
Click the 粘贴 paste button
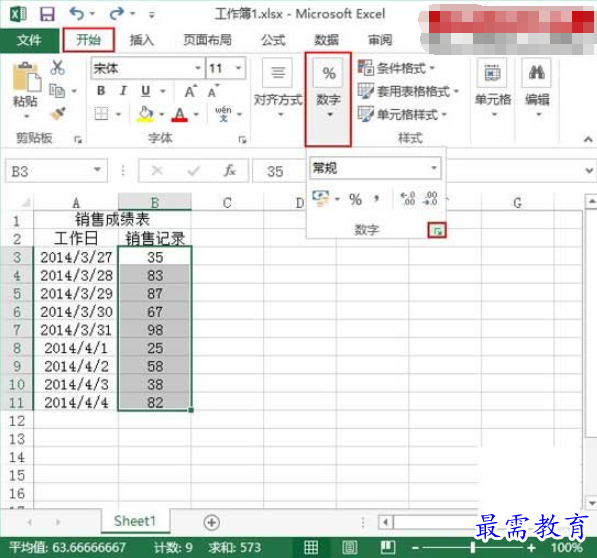coord(25,90)
